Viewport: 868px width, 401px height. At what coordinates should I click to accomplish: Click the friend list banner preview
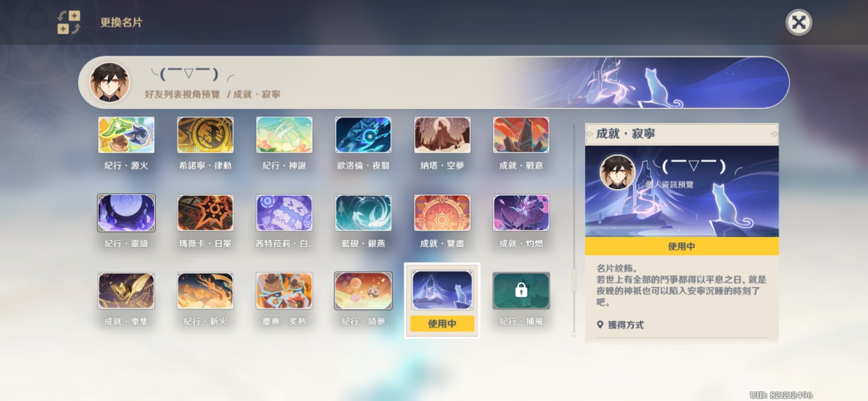point(434,82)
